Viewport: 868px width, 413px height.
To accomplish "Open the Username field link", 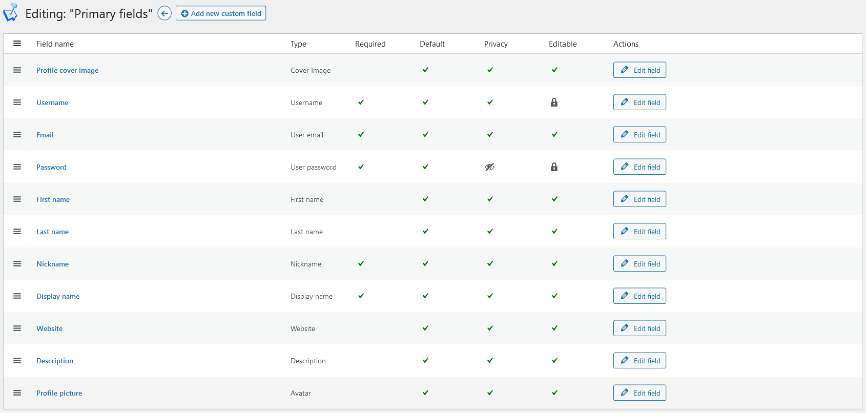I will point(52,102).
